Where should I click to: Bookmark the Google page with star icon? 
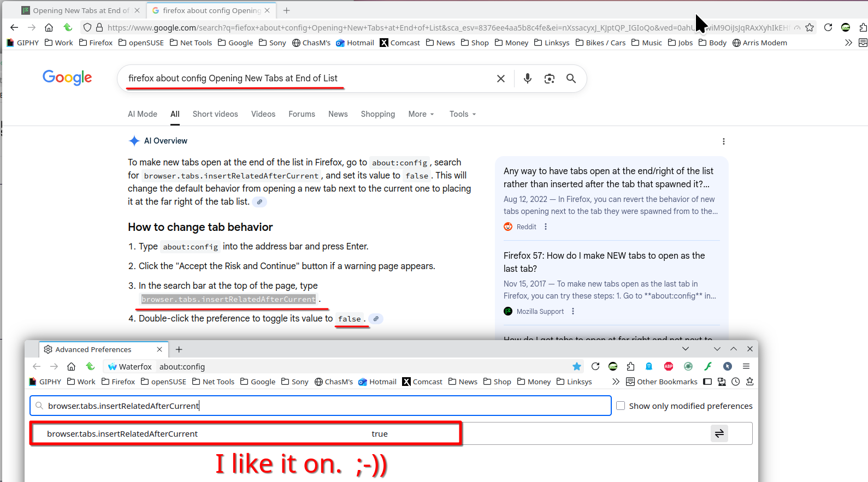coord(810,27)
